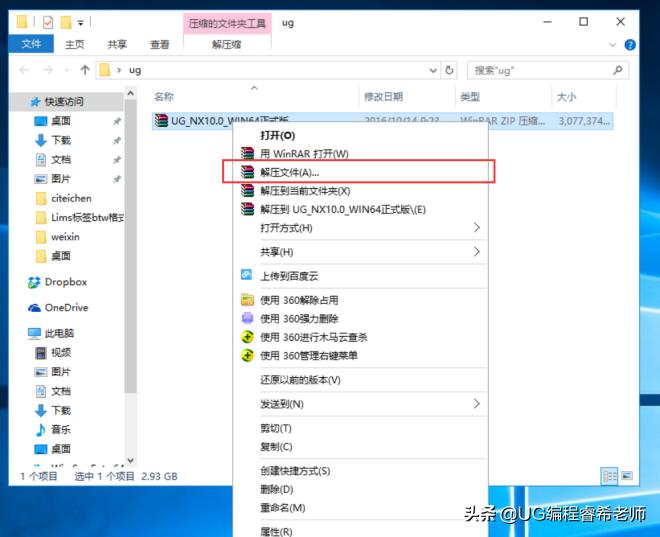Switch to large icons view icon
The height and width of the screenshot is (537, 660).
click(627, 476)
